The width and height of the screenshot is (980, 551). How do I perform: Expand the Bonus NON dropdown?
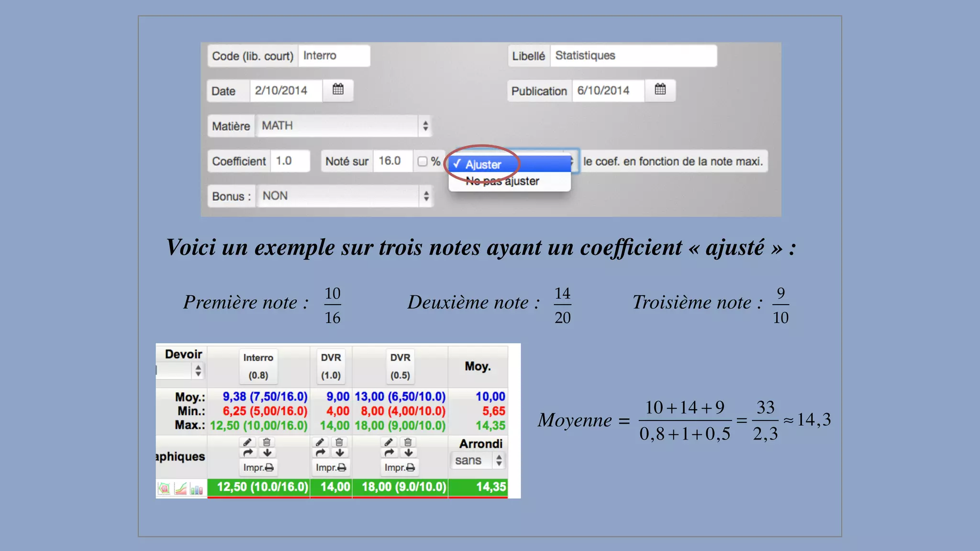pos(344,196)
